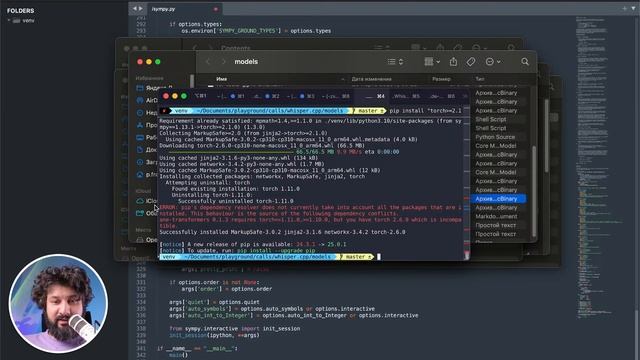The width and height of the screenshot is (640, 360).
Task: Select Общие shared folder in Finder sidebar
Action: [147, 213]
